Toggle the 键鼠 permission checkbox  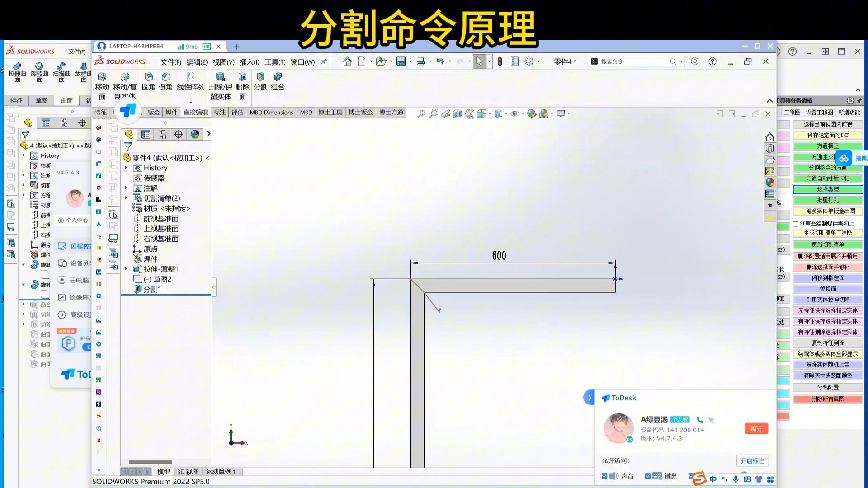tap(647, 476)
